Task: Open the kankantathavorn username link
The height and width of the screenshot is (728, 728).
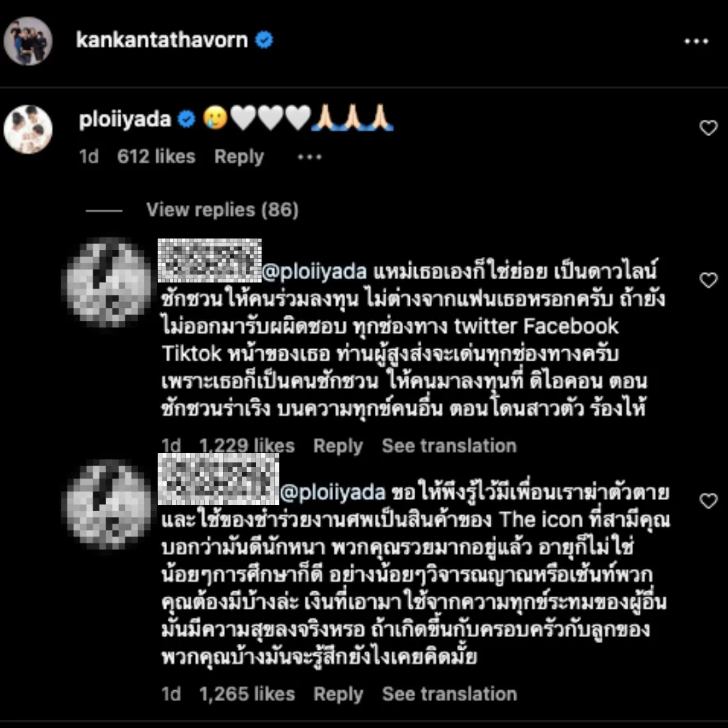Action: click(162, 40)
